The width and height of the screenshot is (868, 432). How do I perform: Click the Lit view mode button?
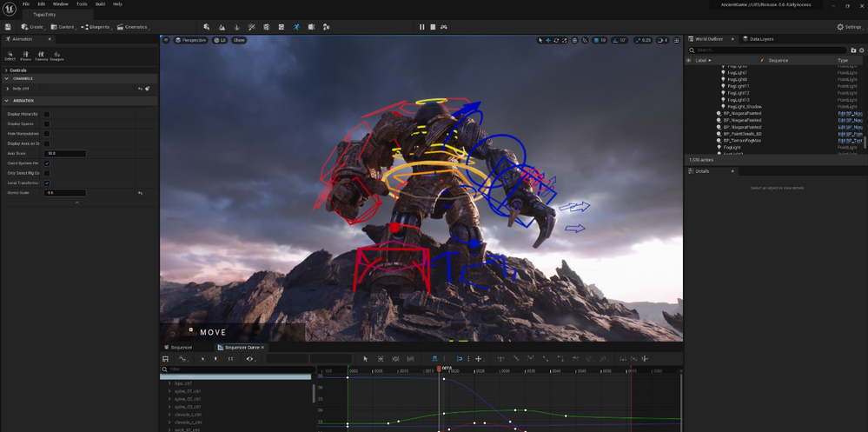point(220,40)
